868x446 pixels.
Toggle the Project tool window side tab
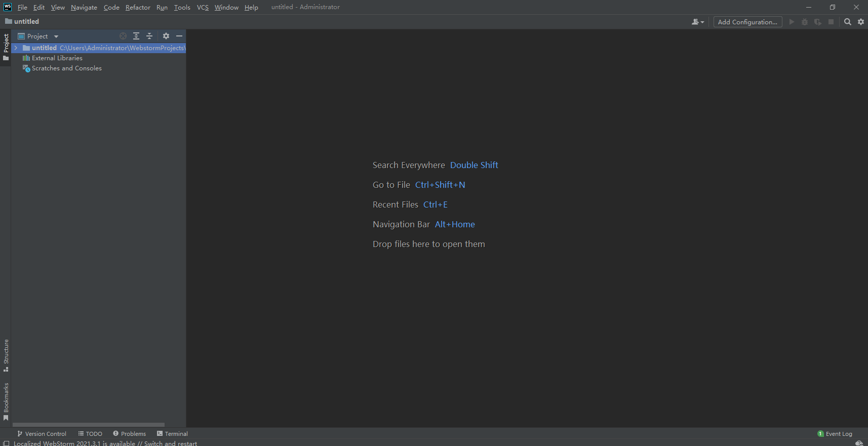click(x=6, y=47)
